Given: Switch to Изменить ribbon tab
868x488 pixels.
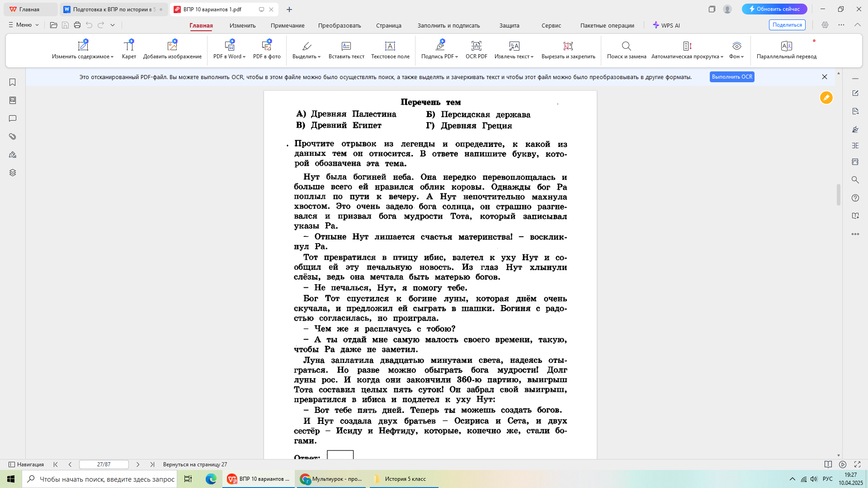Looking at the screenshot, I should [x=242, y=25].
